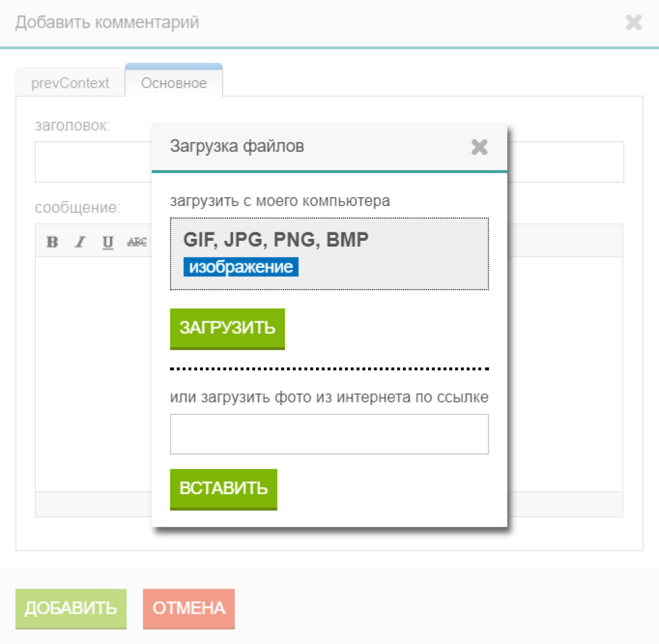Viewport: 659px width, 644px height.
Task: Click the Добавить комментарий header title
Action: click(107, 23)
